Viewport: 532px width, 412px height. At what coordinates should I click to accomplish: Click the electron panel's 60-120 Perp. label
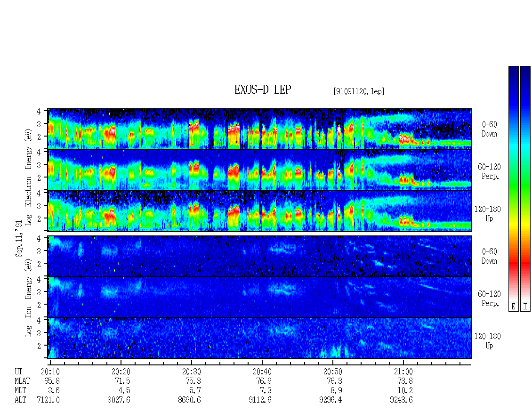[489, 171]
